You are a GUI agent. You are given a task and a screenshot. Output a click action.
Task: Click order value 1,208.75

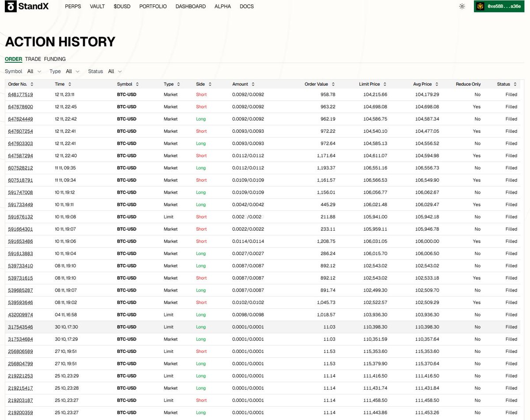[x=326, y=241]
